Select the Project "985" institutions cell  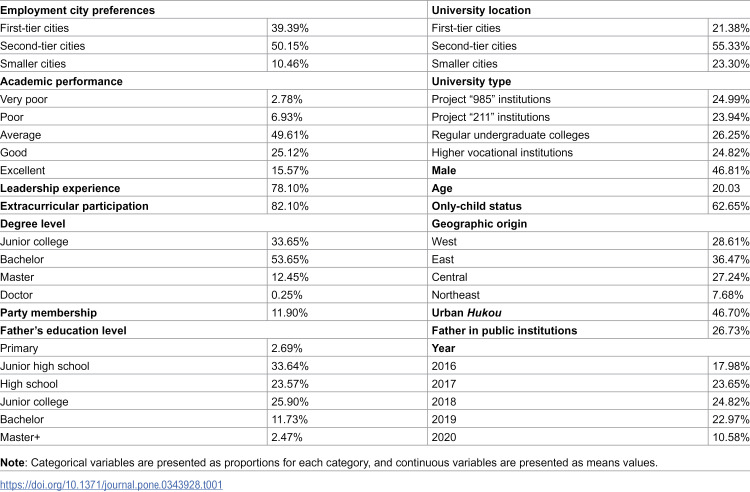[x=491, y=99]
